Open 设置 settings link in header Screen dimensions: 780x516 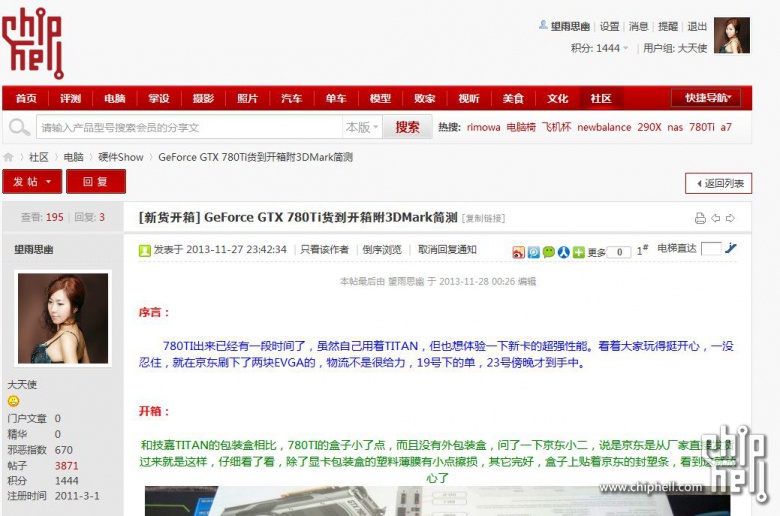(x=609, y=26)
